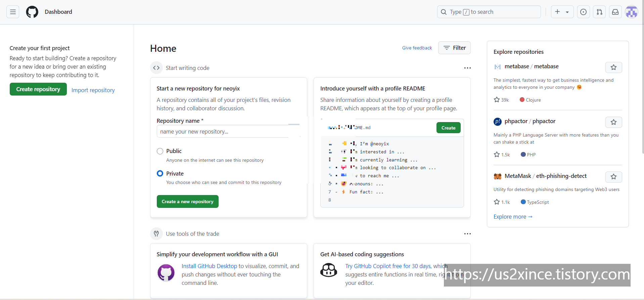Click the Home heading
Screen dimensions: 644x300
(x=163, y=48)
